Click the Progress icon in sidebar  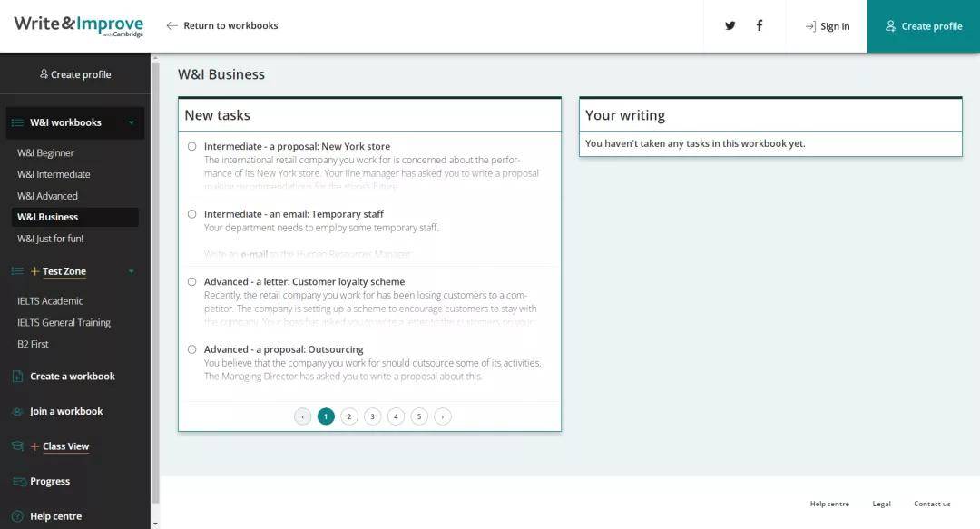click(x=18, y=482)
